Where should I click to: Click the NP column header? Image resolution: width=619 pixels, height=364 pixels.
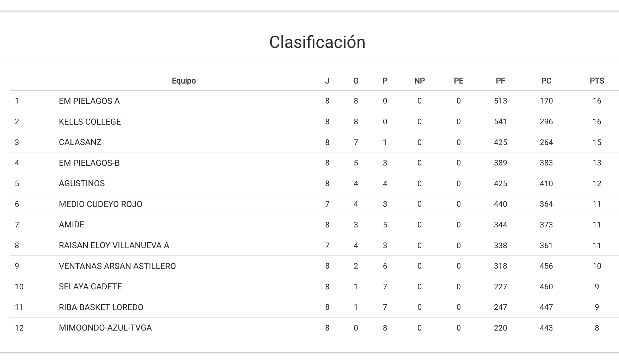[419, 81]
